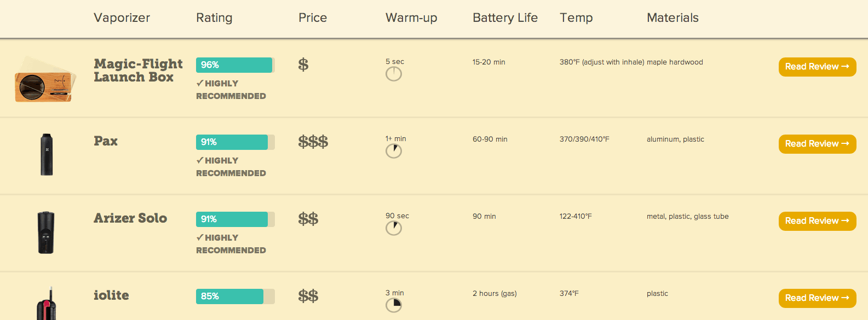Open the Arizer Solo product image

tap(46, 232)
